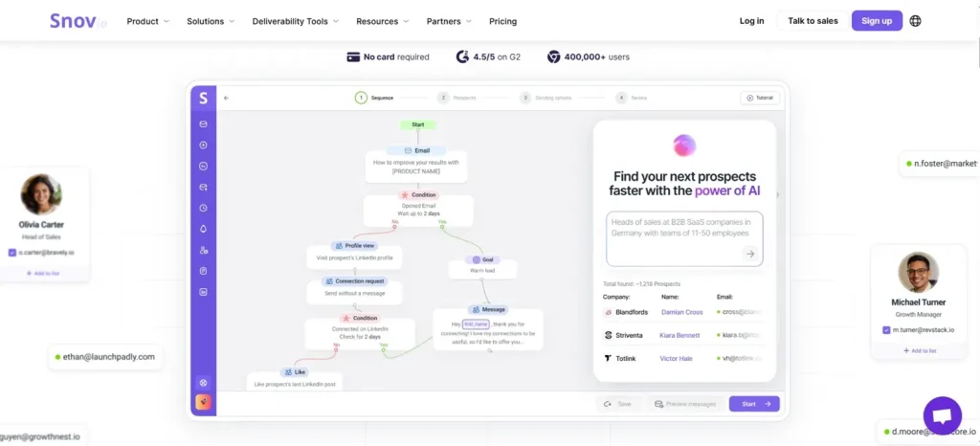Viewport: 980px width, 446px height.
Task: Go to step 1 Sequence
Action: pos(374,98)
